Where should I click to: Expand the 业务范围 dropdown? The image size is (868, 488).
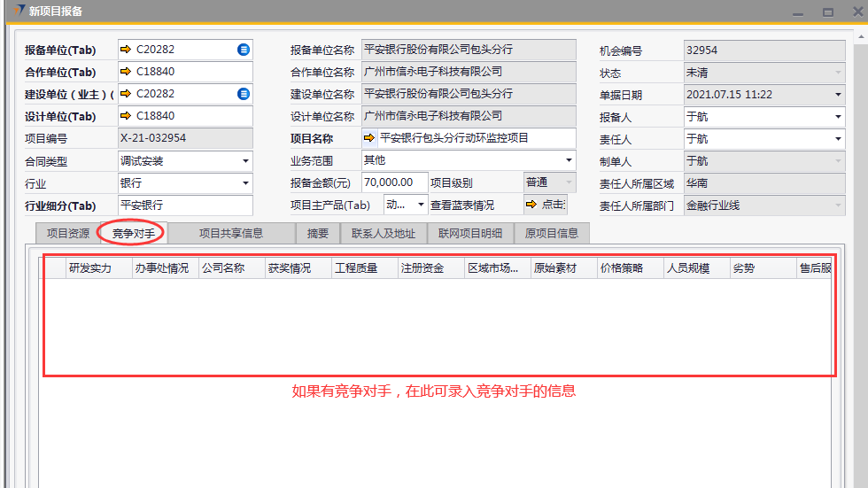(569, 160)
